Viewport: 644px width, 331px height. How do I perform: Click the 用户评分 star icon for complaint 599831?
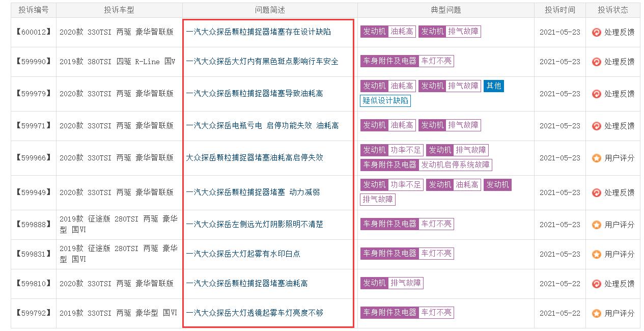click(596, 254)
